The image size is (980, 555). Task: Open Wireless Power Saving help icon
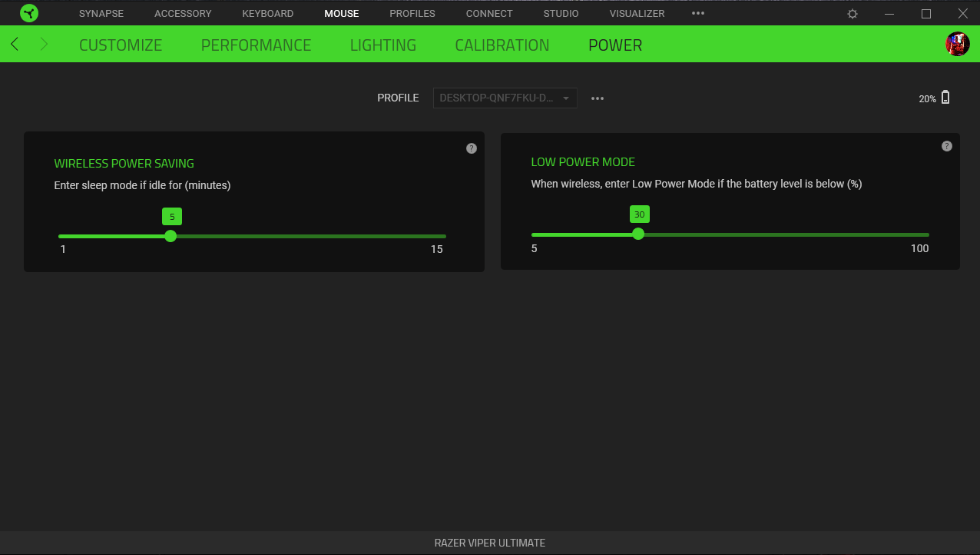click(x=472, y=148)
